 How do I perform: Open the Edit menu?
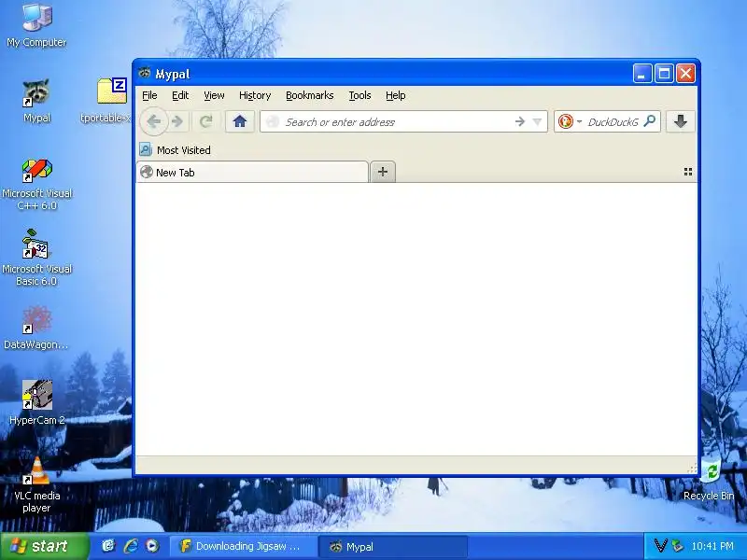tap(180, 95)
